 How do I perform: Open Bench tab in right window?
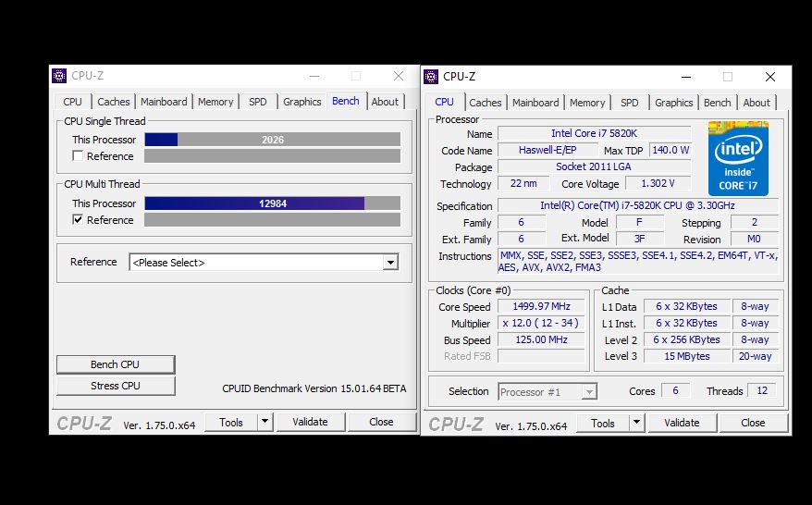(718, 103)
